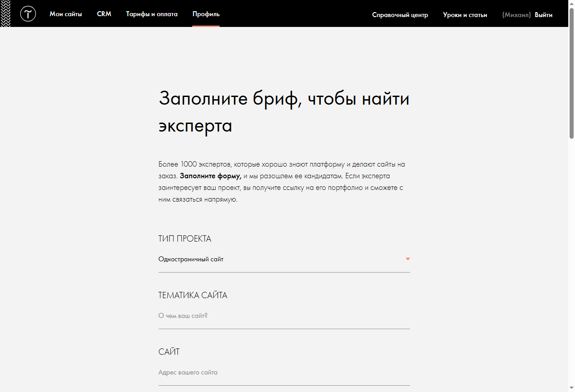
Task: Select the "Профиль" tab
Action: point(206,14)
